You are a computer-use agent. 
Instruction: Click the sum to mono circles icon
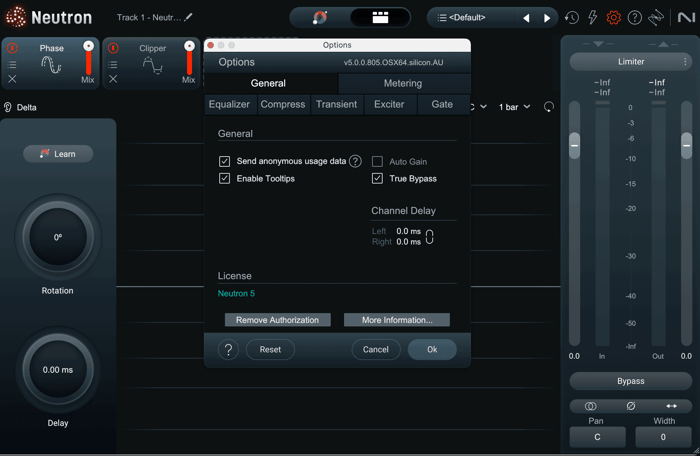pyautogui.click(x=590, y=406)
